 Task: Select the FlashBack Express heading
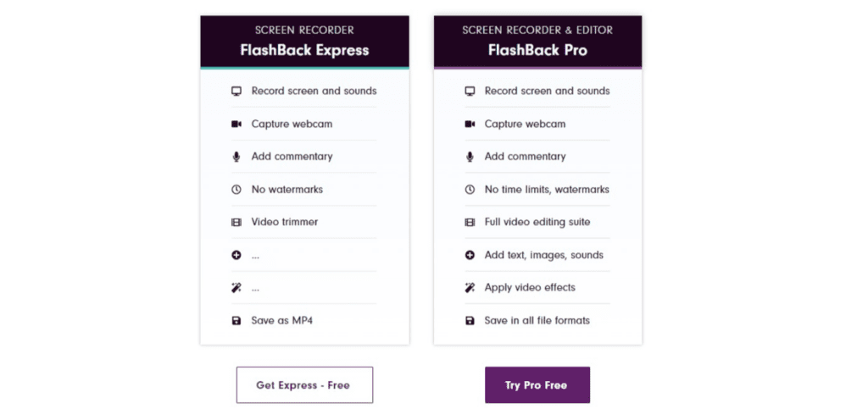(x=304, y=50)
